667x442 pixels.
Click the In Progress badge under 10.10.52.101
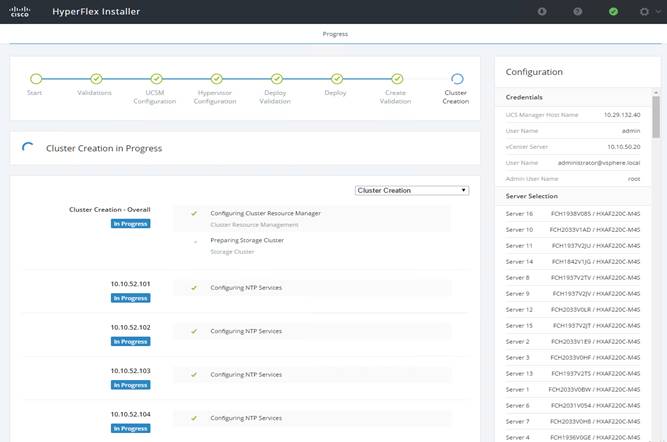(x=131, y=298)
